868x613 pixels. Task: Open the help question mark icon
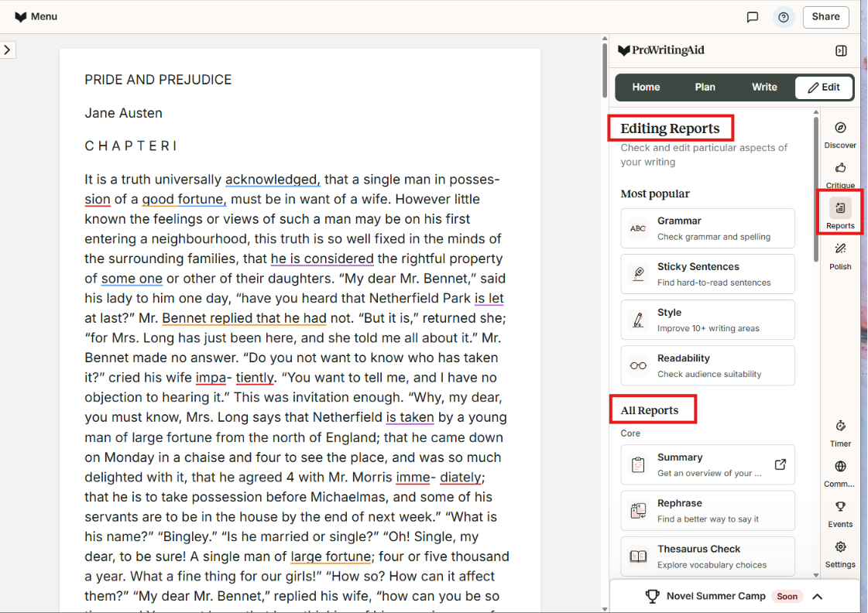(784, 17)
